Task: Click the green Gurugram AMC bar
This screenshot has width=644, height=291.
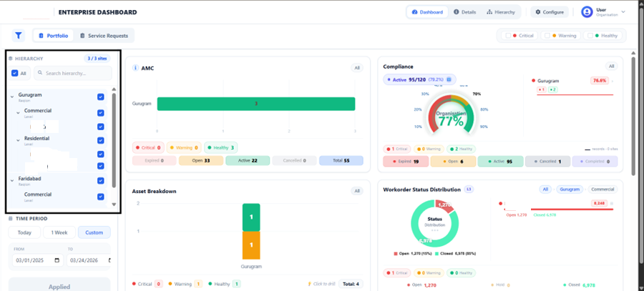Action: click(x=256, y=104)
